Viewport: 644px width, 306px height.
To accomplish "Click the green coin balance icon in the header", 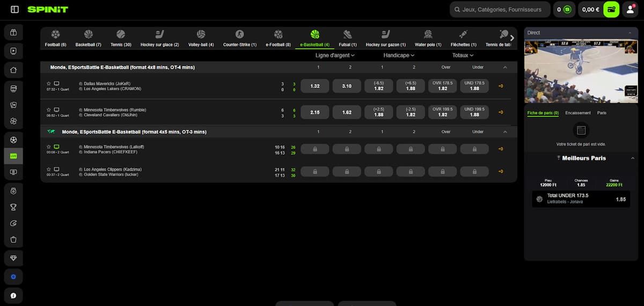I will tap(567, 9).
